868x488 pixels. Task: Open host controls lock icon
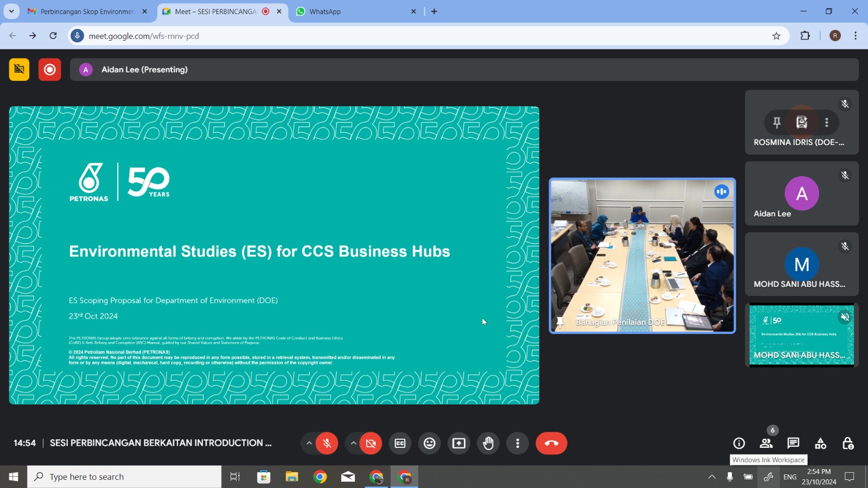click(848, 444)
